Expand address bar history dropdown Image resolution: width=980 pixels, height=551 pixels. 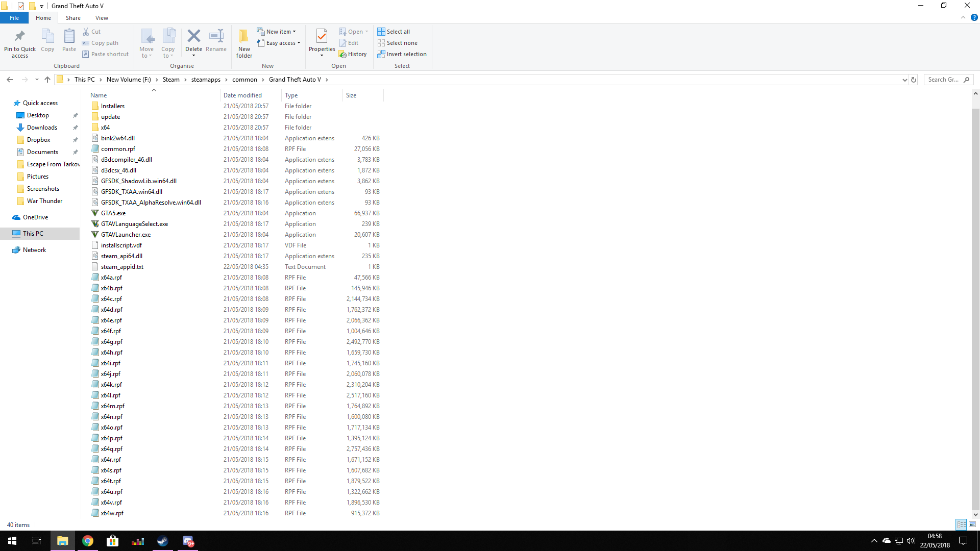[x=904, y=80]
